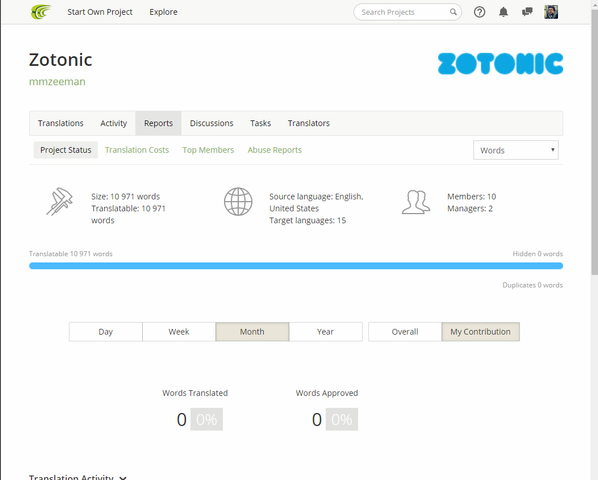Open the notifications bell icon
598x480 pixels.
pyautogui.click(x=503, y=12)
